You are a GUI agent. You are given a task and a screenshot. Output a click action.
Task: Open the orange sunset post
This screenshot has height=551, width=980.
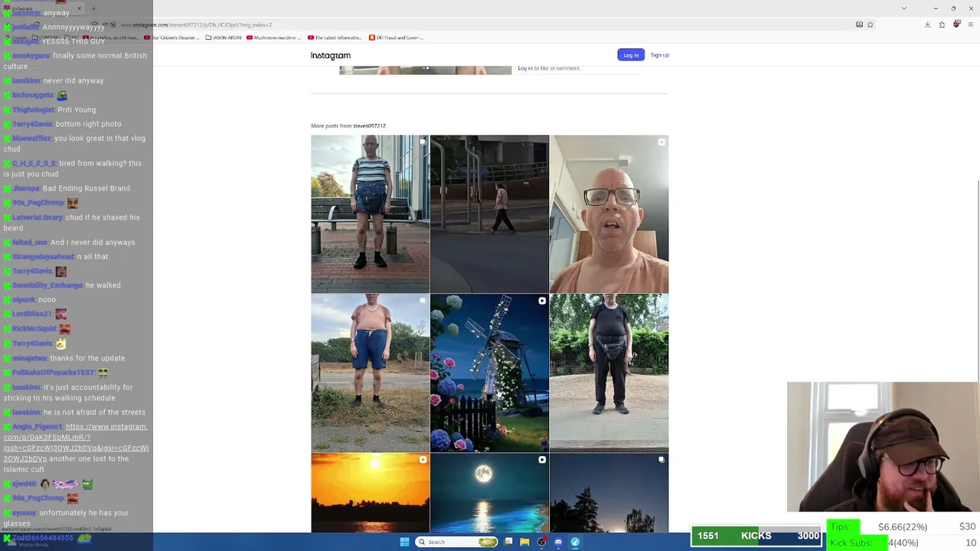tap(370, 493)
